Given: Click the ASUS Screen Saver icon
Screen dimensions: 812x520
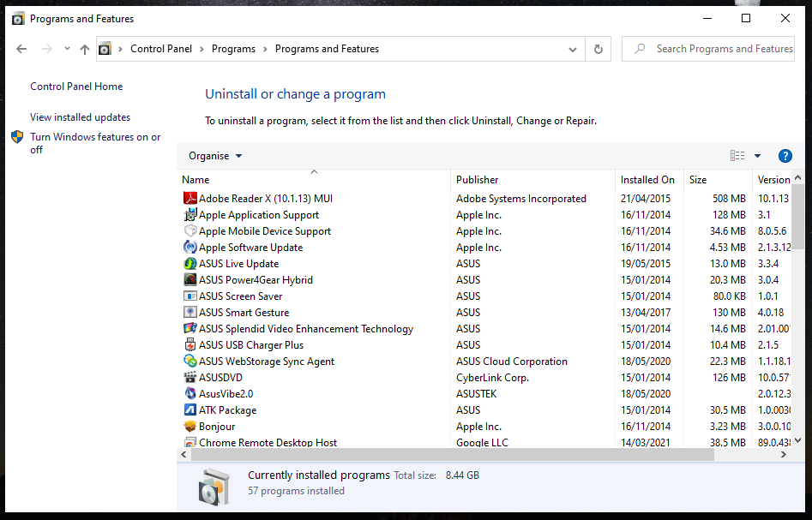Looking at the screenshot, I should click(190, 296).
